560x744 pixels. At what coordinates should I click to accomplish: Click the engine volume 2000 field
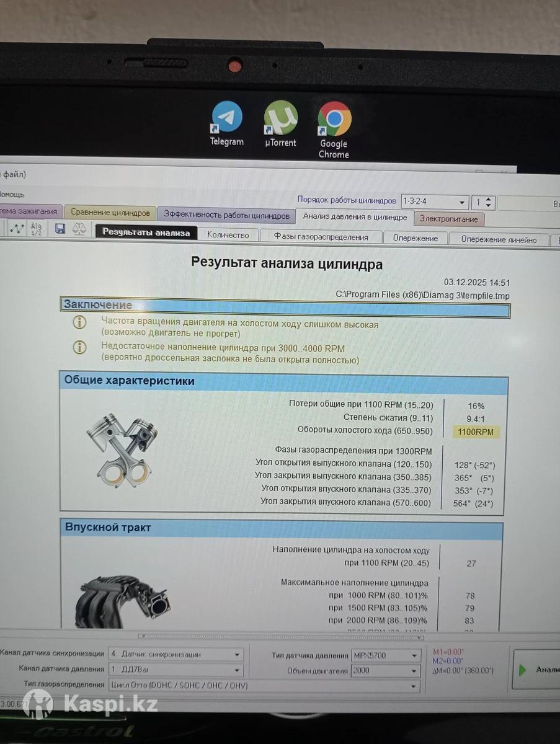click(x=378, y=671)
